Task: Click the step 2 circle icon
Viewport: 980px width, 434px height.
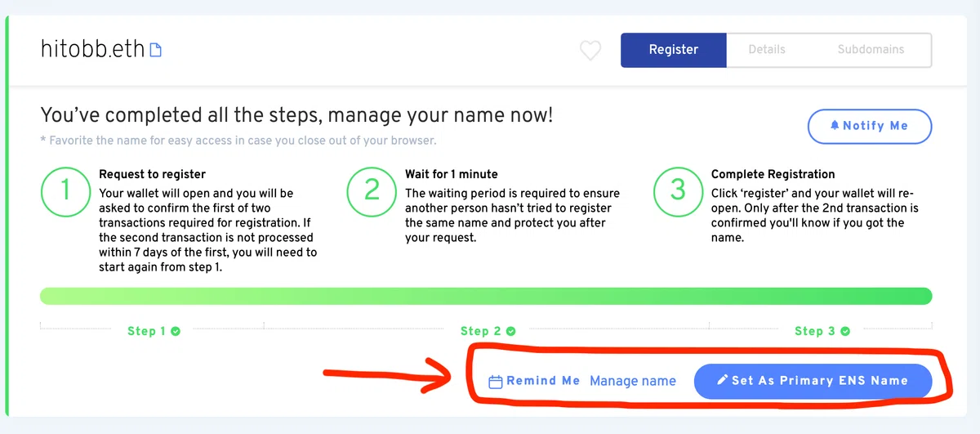Action: point(372,190)
